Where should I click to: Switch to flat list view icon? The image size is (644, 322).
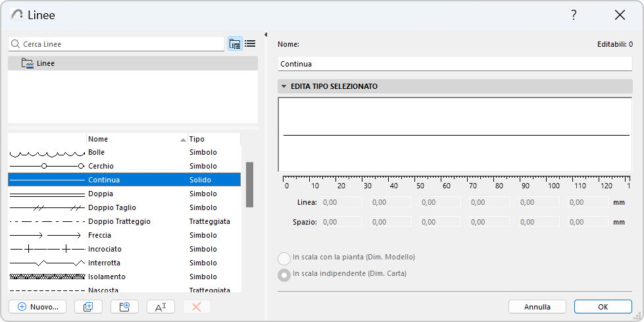pyautogui.click(x=250, y=43)
